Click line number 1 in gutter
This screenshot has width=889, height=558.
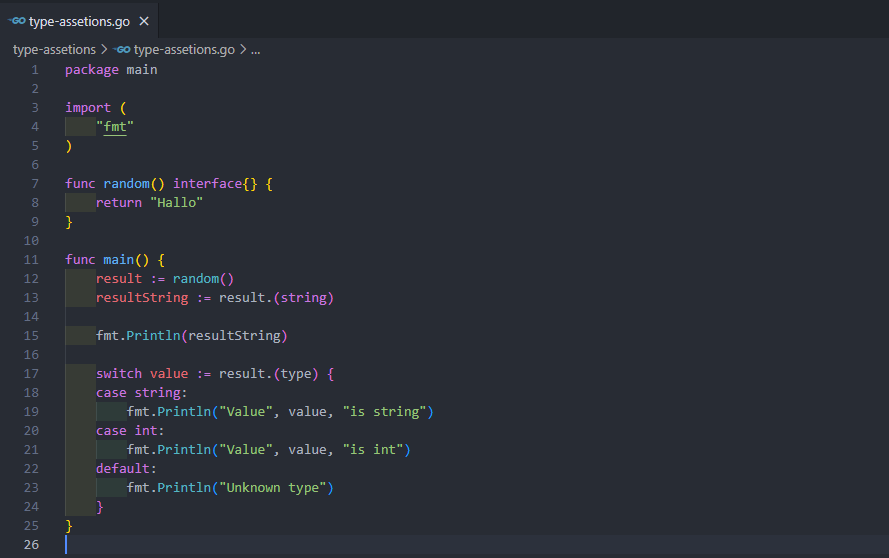click(35, 70)
